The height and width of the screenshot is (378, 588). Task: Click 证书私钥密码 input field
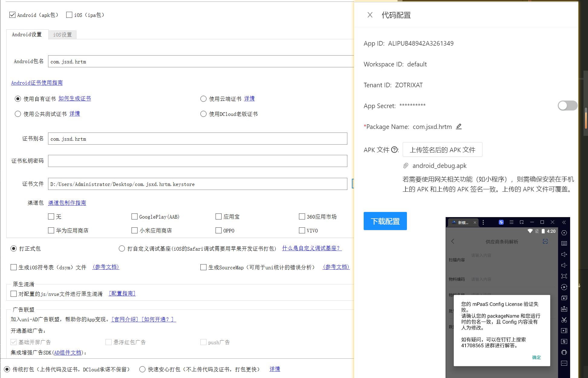pyautogui.click(x=197, y=161)
